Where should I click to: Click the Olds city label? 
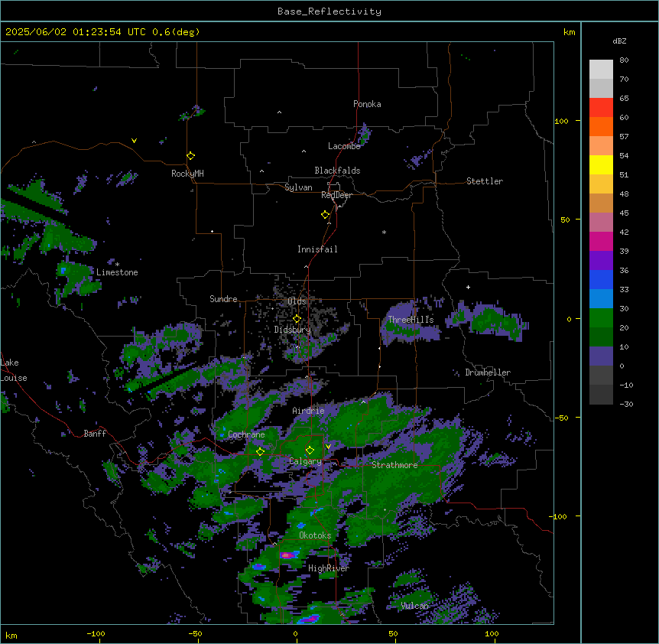coord(297,301)
